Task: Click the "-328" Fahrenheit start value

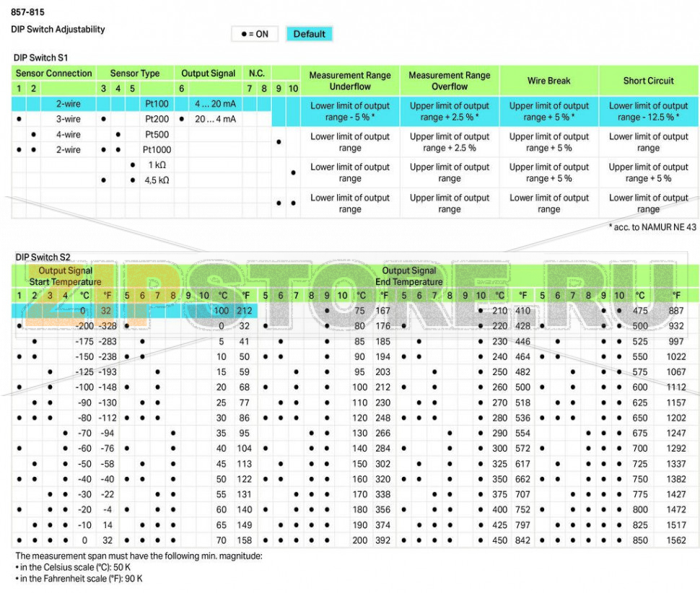Action: [x=108, y=326]
